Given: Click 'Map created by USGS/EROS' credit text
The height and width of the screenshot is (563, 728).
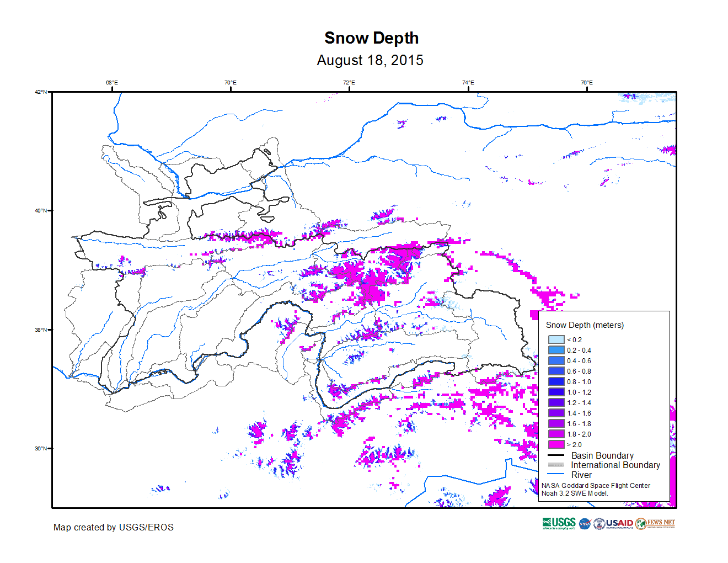Looking at the screenshot, I should coord(114,528).
